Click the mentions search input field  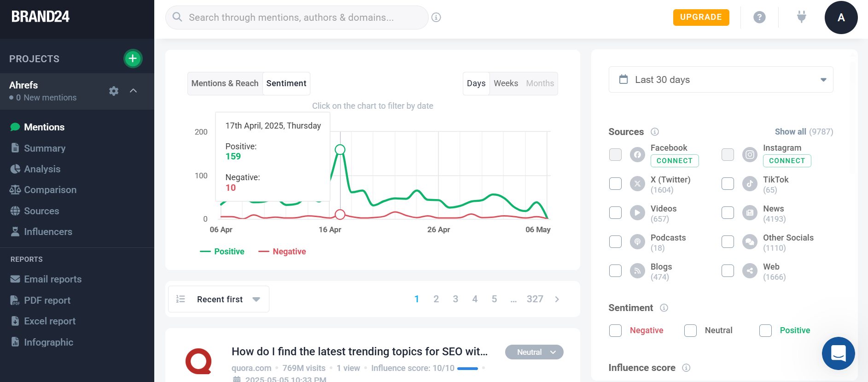point(297,18)
